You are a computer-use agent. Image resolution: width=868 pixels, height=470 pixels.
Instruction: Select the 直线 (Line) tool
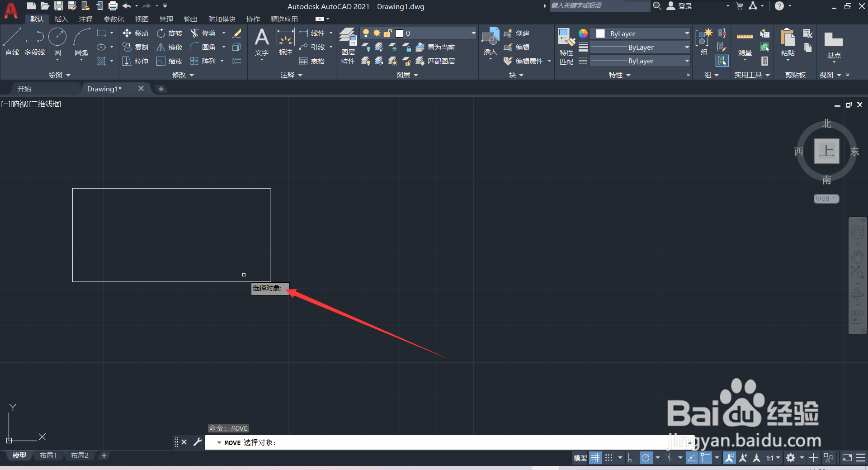[12, 42]
